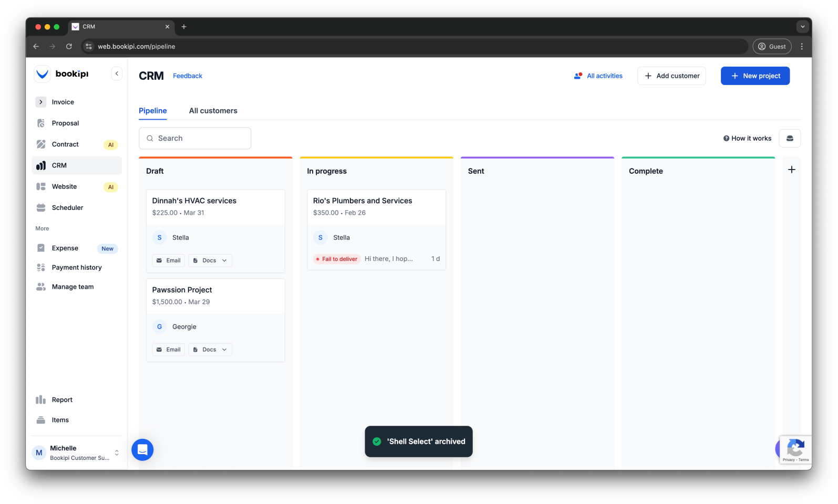
Task: Open the Guest profile button
Action: coord(772,47)
